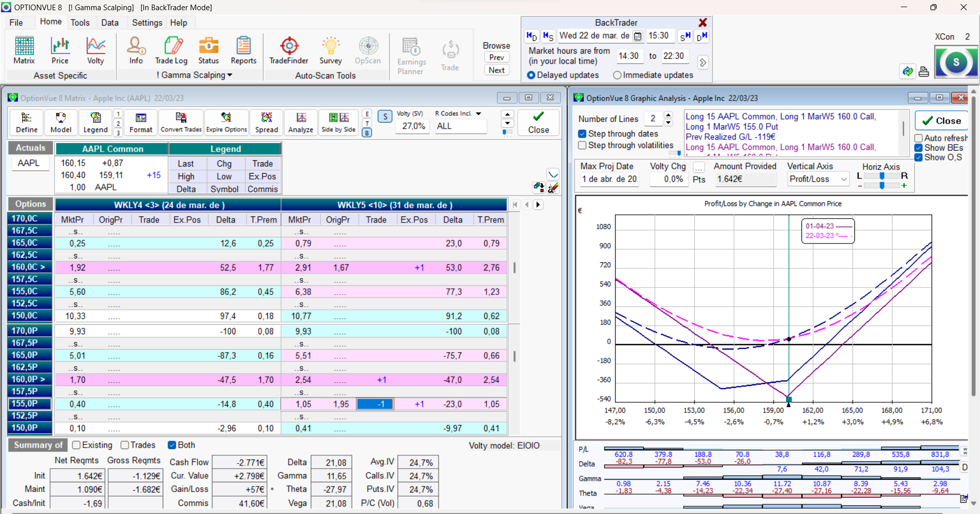This screenshot has width=980, height=514.
Task: Adjust the Horiz Axis zoom slider
Action: (882, 186)
